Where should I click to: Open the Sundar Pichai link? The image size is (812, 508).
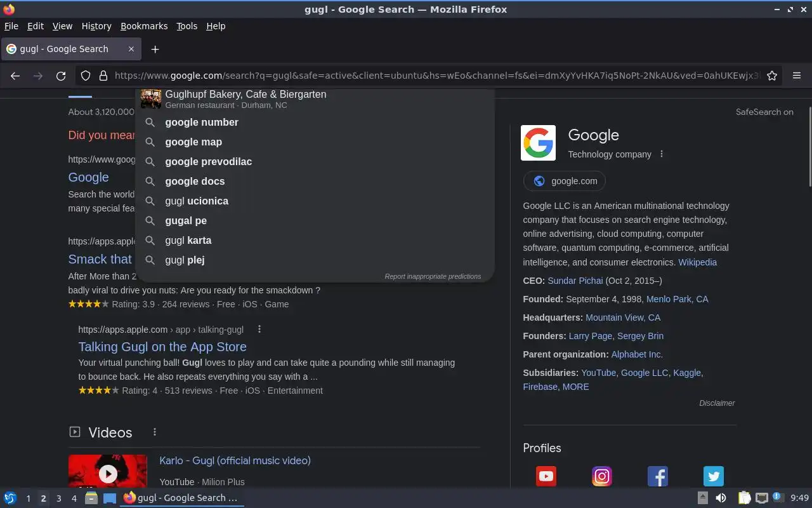click(x=575, y=280)
